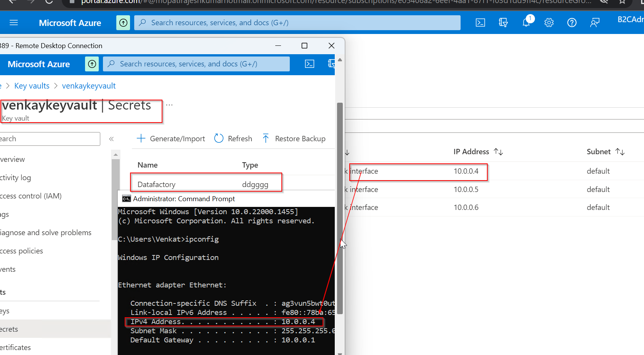Image resolution: width=644 pixels, height=355 pixels.
Task: Open the feedback person icon
Action: tap(595, 23)
